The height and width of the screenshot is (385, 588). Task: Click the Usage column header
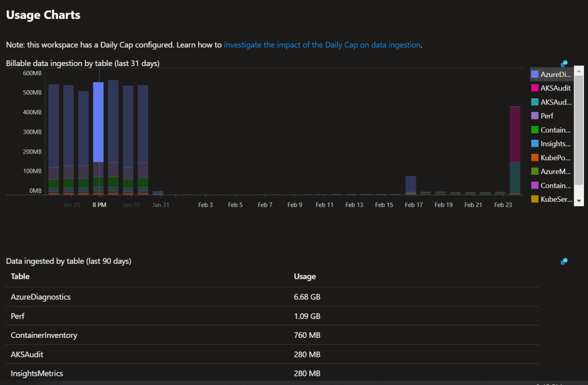[305, 276]
